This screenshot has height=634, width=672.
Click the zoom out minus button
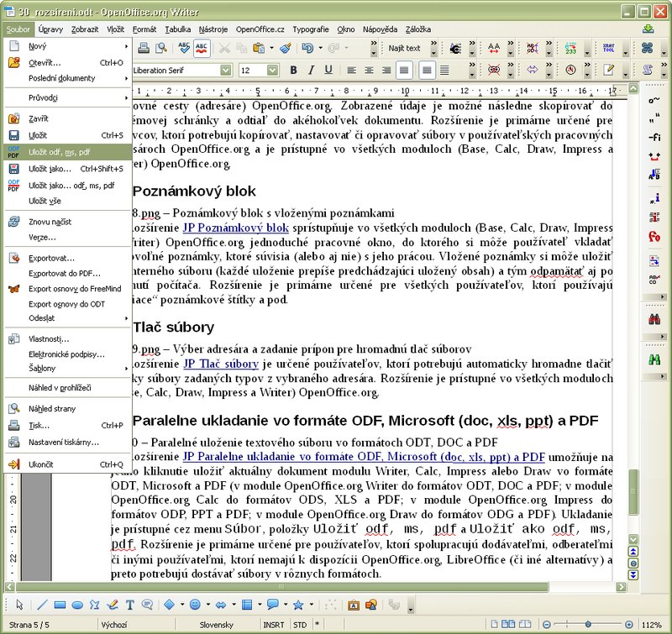(547, 625)
